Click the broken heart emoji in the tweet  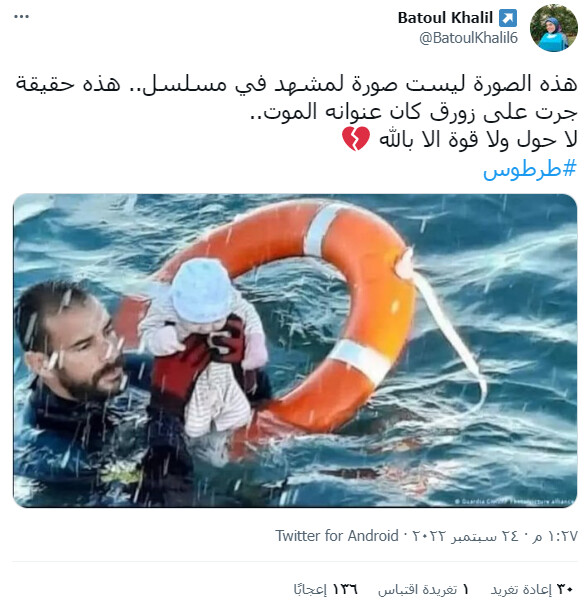[x=356, y=139]
